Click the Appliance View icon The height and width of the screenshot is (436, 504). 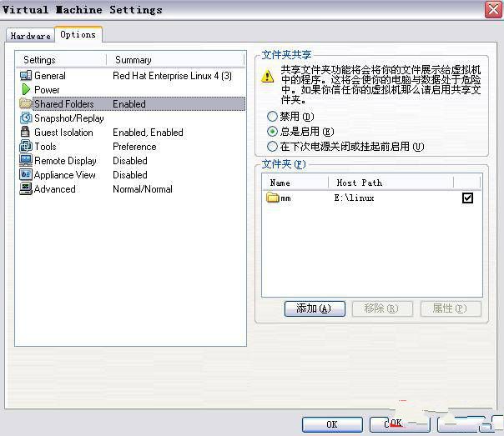(x=25, y=174)
